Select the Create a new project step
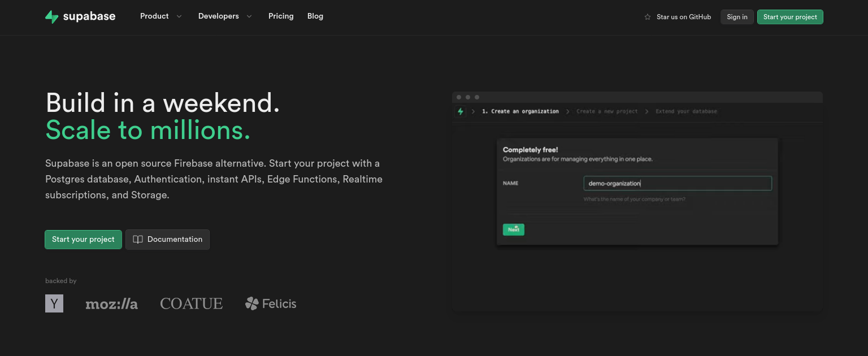This screenshot has width=868, height=356. [607, 112]
